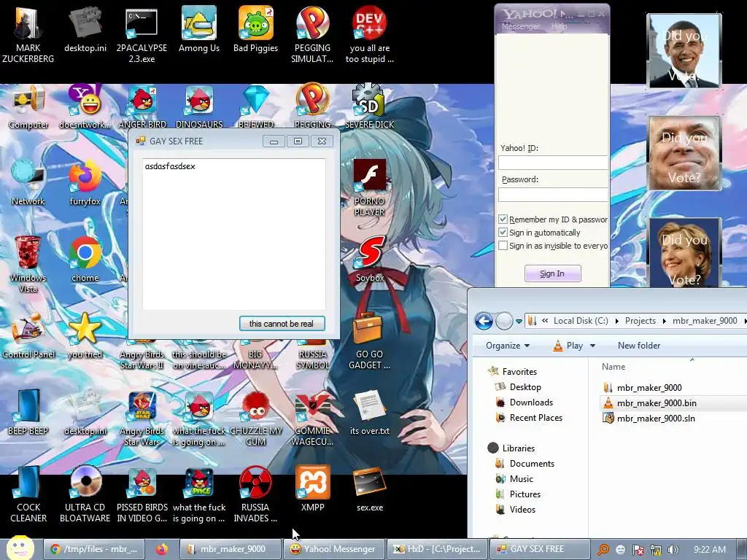Click the Yahoo! ID input field
The height and width of the screenshot is (560, 747).
coord(553,163)
